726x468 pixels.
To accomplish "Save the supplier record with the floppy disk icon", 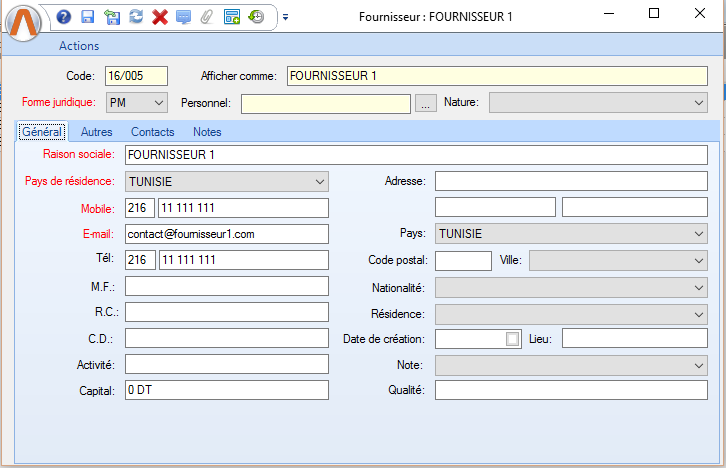I will pos(87,16).
